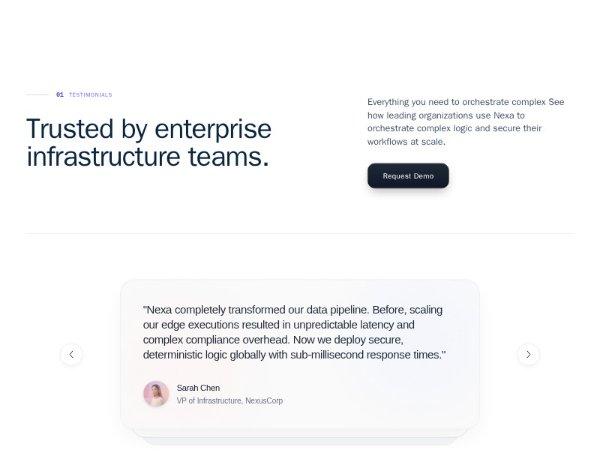This screenshot has width=600, height=450.
Task: Click the 'Trusted by enterprise' heading line
Action: click(x=148, y=129)
